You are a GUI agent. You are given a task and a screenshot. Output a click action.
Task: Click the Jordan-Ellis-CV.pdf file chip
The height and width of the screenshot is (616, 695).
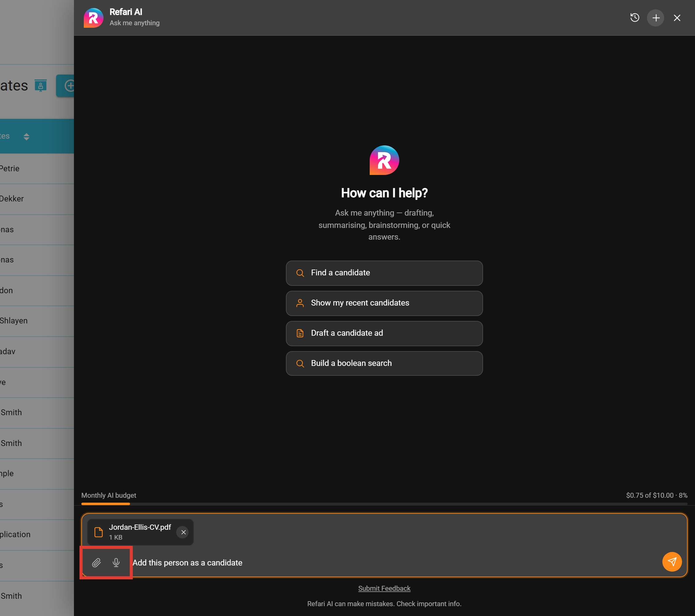pos(140,532)
